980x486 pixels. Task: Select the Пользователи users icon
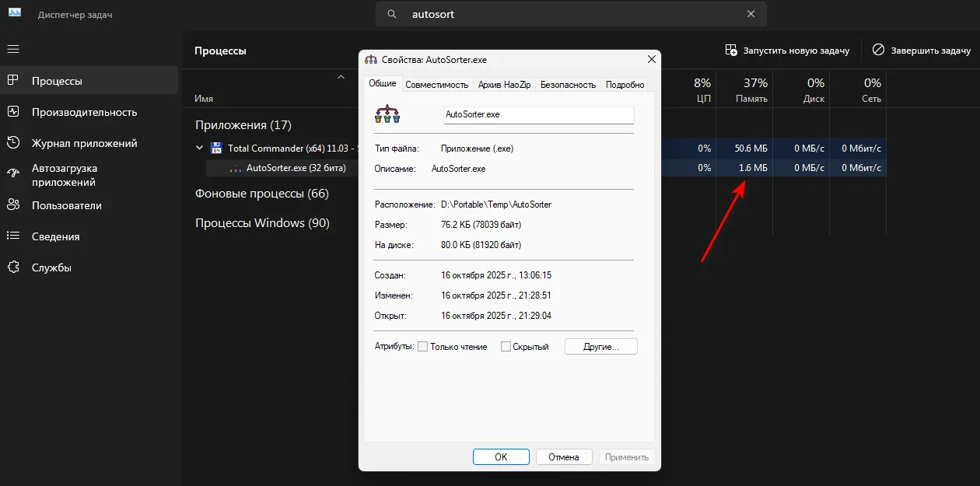pyautogui.click(x=13, y=205)
